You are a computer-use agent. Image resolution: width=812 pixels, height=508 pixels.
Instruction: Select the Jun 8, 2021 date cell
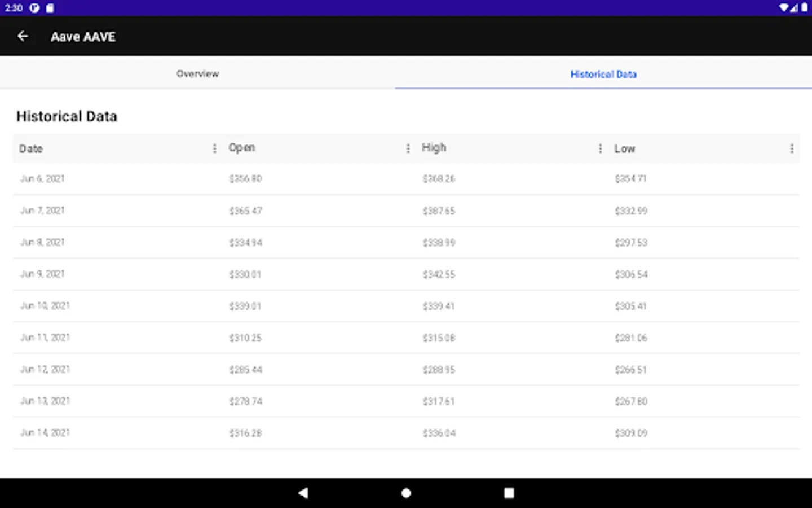tap(42, 242)
